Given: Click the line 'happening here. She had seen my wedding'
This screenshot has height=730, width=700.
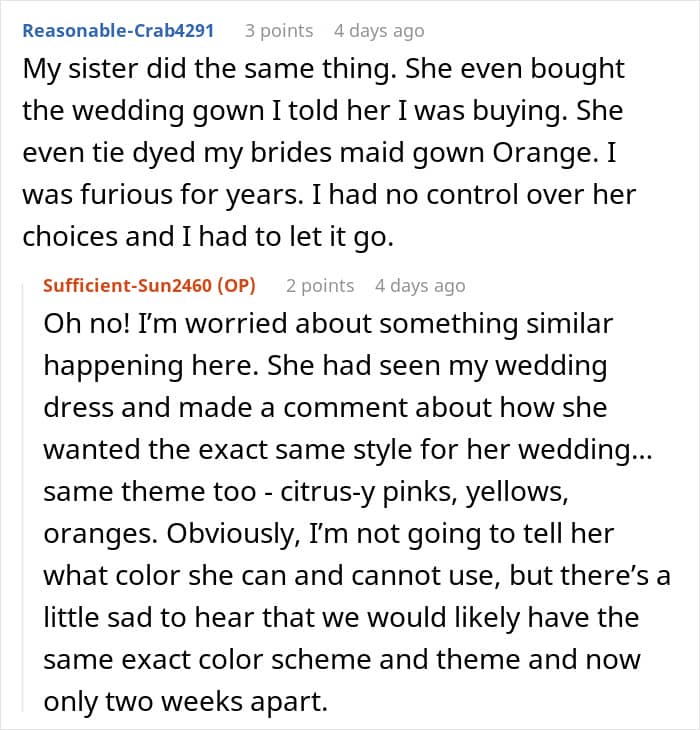Looking at the screenshot, I should pyautogui.click(x=325, y=365).
